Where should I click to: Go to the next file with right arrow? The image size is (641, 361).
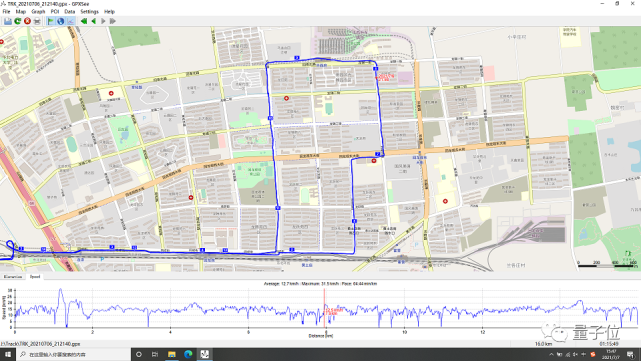click(x=103, y=21)
